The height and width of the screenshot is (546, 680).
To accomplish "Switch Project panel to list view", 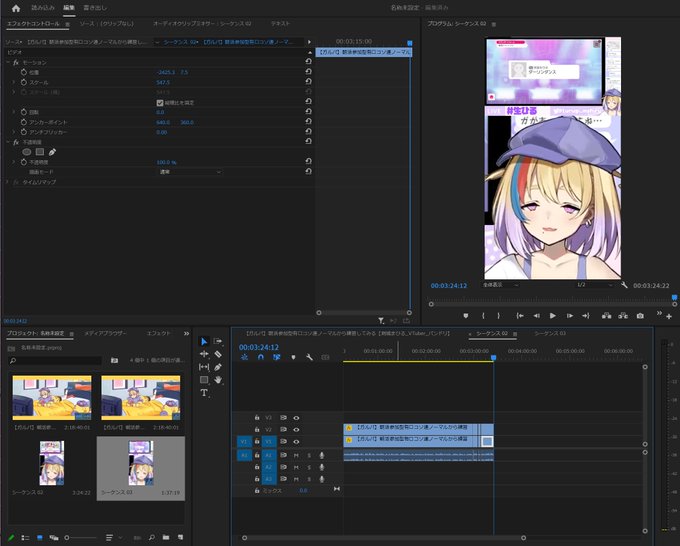I will pyautogui.click(x=25, y=538).
